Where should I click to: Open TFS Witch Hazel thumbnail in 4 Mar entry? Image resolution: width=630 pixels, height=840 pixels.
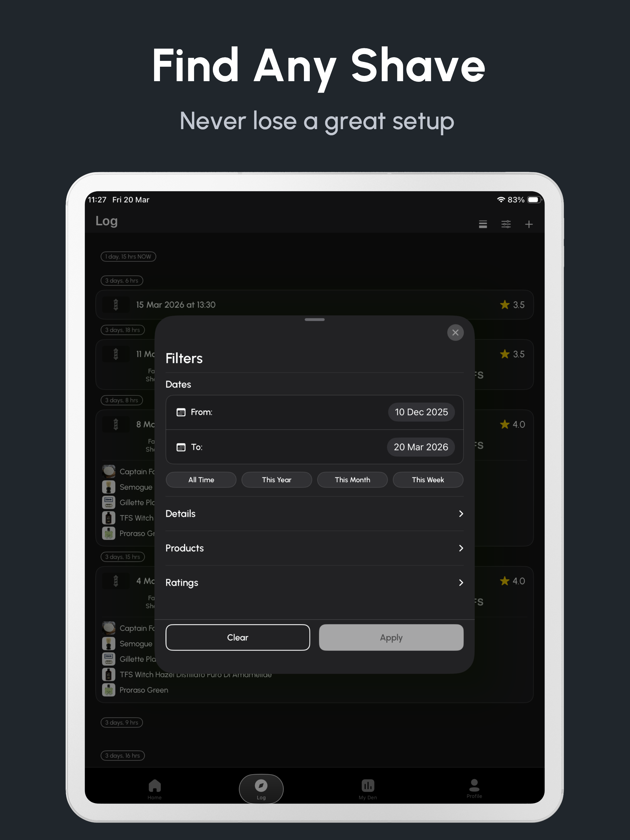point(109,675)
